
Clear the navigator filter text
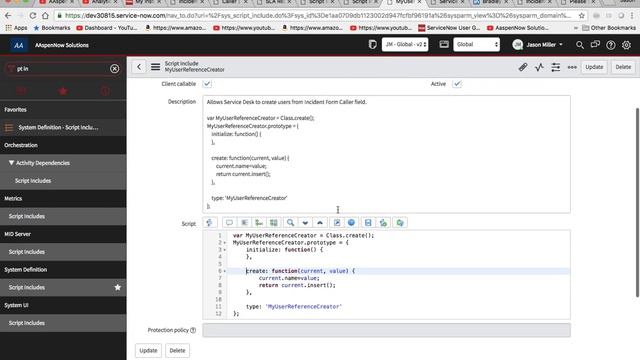(114, 69)
